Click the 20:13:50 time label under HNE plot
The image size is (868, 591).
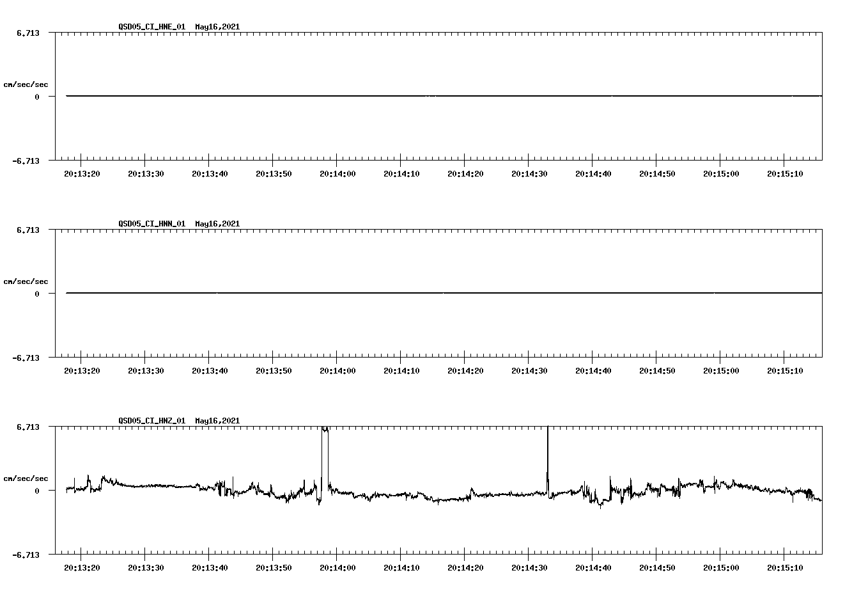(274, 174)
